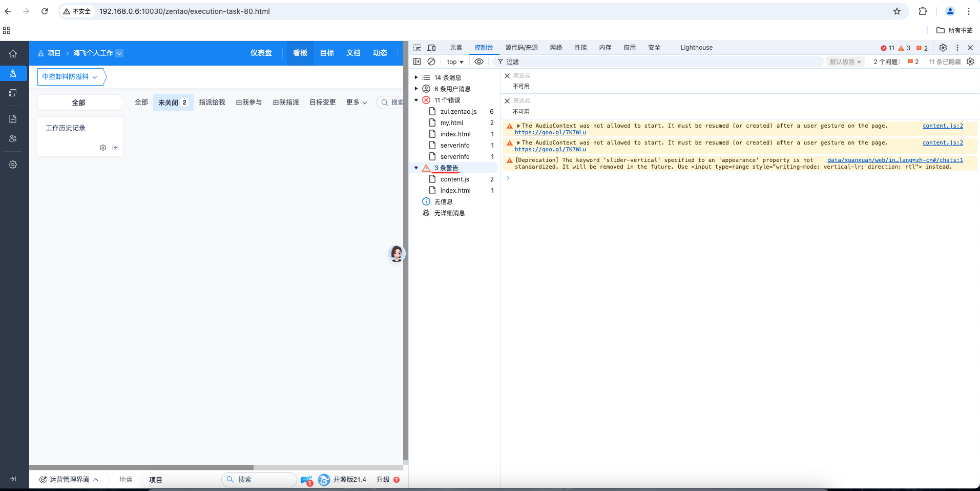Bookmark this page with the star icon
This screenshot has width=980, height=491.
coord(896,11)
